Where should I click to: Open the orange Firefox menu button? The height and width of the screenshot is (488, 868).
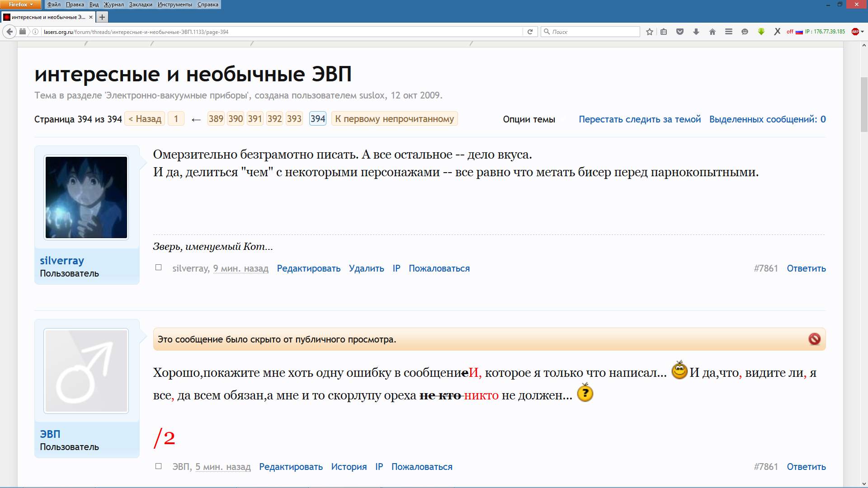pyautogui.click(x=21, y=5)
